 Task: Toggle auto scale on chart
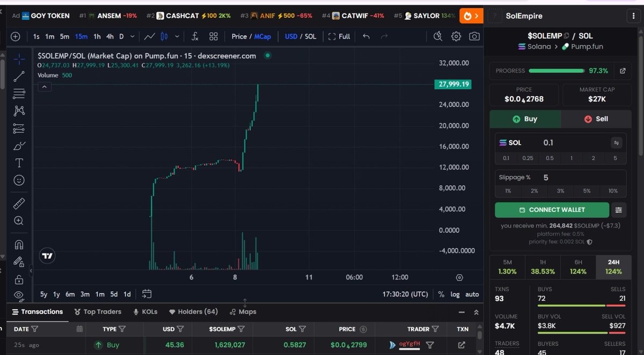(472, 294)
